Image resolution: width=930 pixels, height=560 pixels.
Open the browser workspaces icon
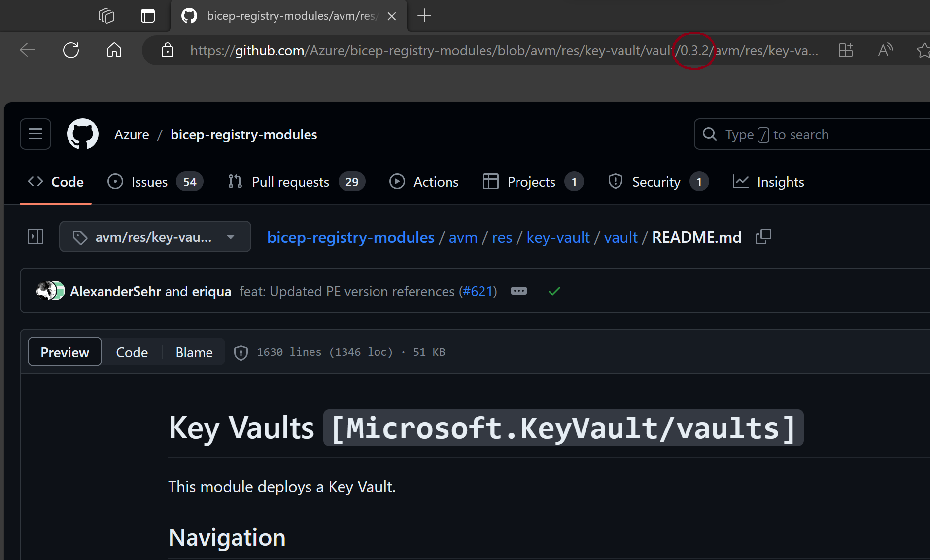click(106, 16)
